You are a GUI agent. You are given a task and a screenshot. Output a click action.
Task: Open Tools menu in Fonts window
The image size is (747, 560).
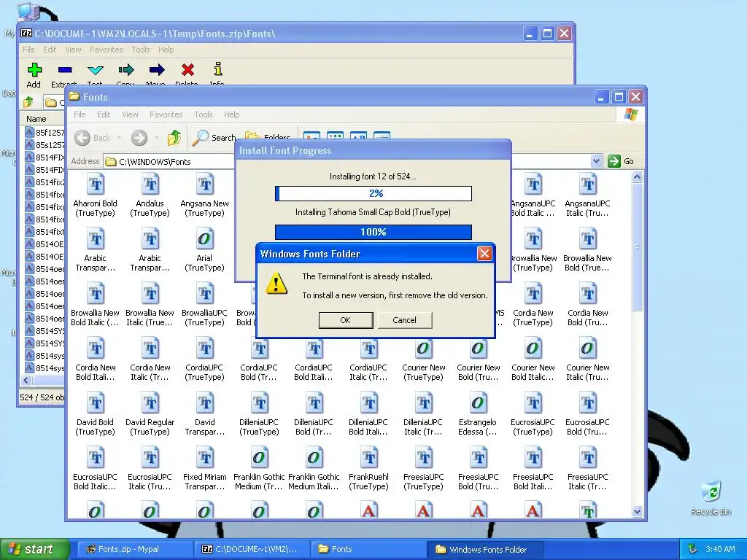pos(204,114)
